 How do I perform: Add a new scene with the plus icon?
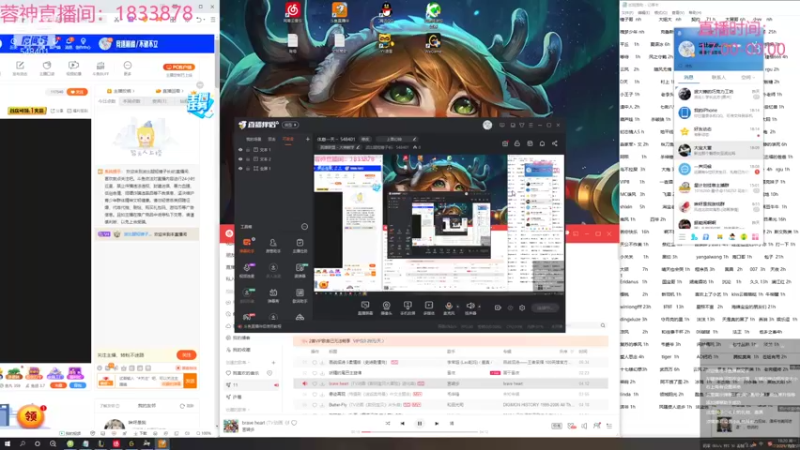308,139
